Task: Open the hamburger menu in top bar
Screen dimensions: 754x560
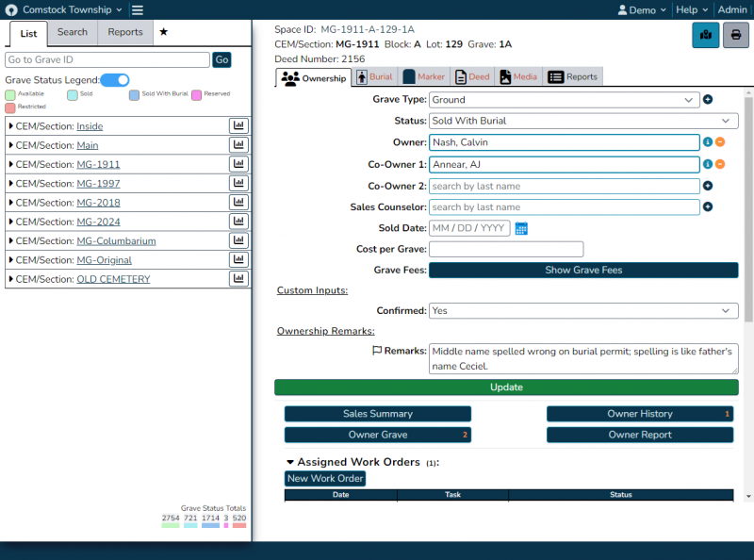Action: (137, 9)
